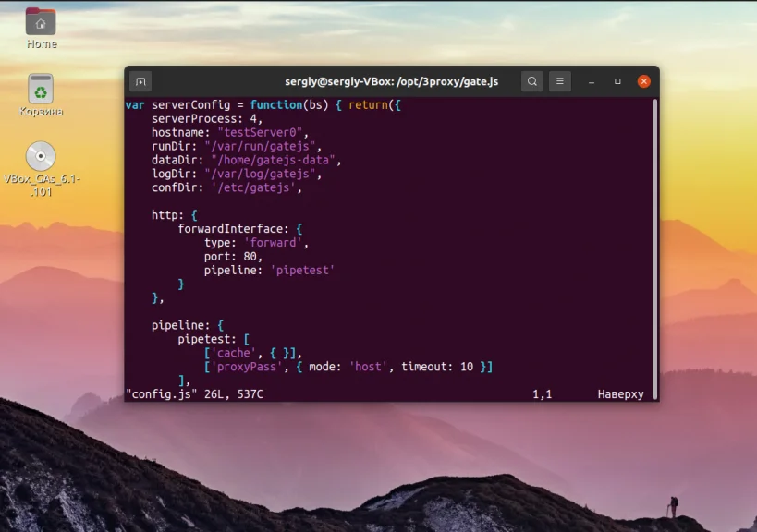This screenshot has width=757, height=532.
Task: Click the config.js status line text
Action: coord(194,394)
